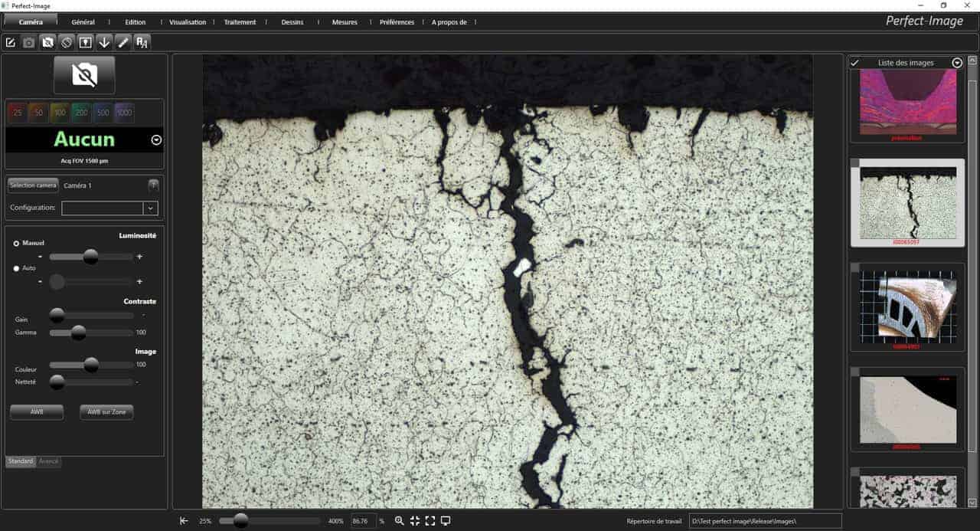Select the pink weld cross-section thumbnail

(x=907, y=102)
